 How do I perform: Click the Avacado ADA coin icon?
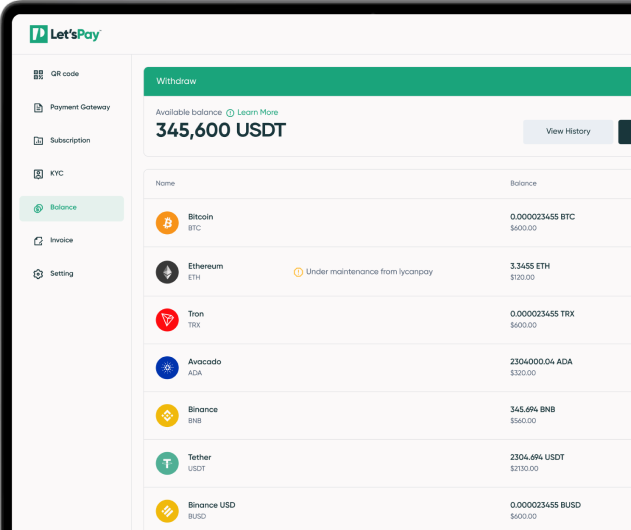pyautogui.click(x=167, y=367)
